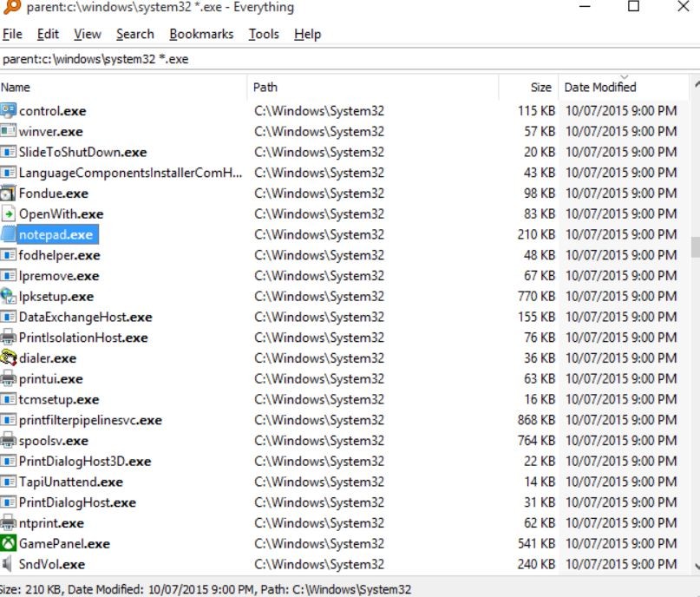This screenshot has height=597, width=700.
Task: Select the DataExchangeHost.exe file name
Action: [85, 317]
